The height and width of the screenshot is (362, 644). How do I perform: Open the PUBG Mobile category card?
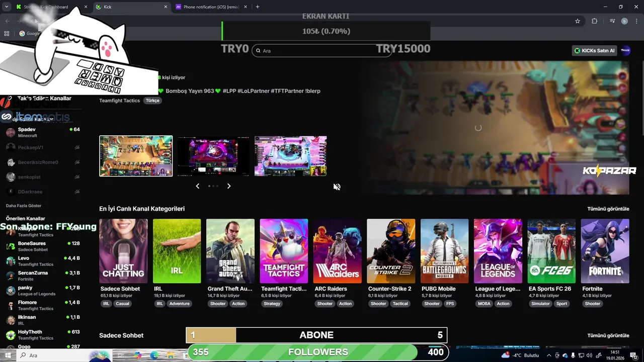click(444, 251)
